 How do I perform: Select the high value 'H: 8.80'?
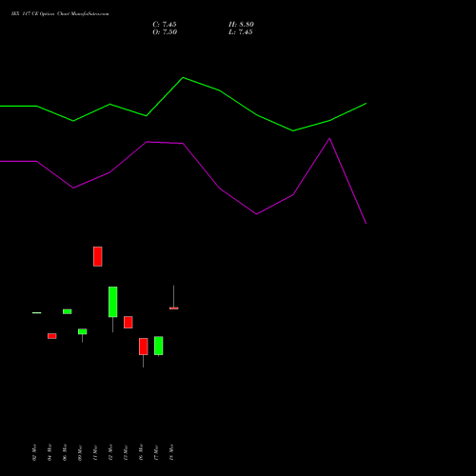point(241,25)
